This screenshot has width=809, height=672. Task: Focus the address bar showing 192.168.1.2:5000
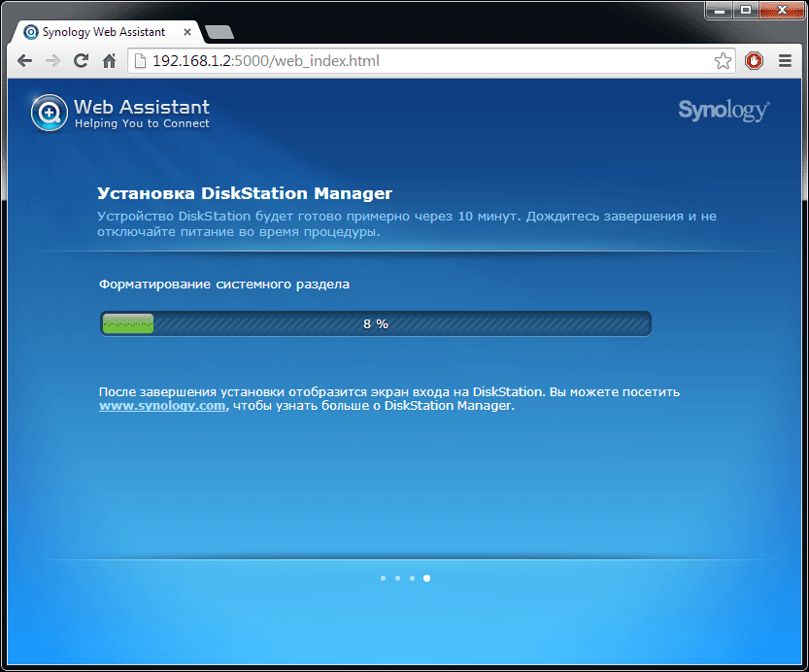(x=431, y=61)
